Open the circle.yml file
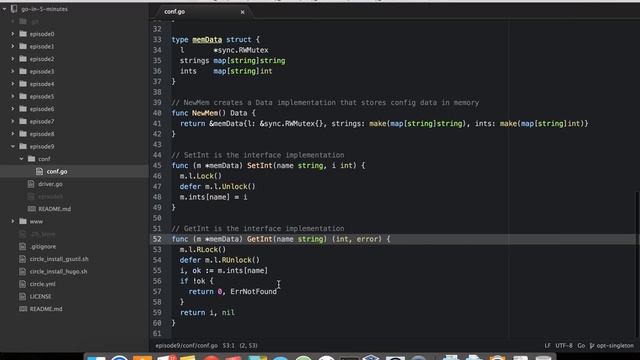Viewport: 640px width, 360px height. tap(42, 284)
